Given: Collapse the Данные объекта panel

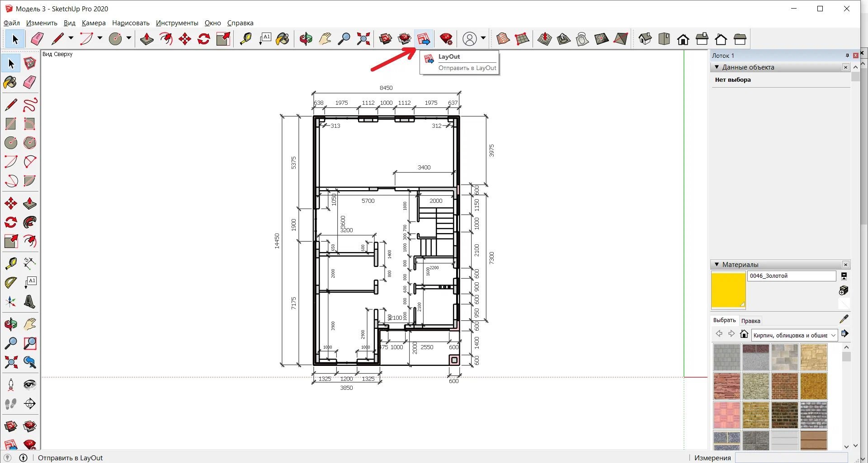Looking at the screenshot, I should (717, 67).
